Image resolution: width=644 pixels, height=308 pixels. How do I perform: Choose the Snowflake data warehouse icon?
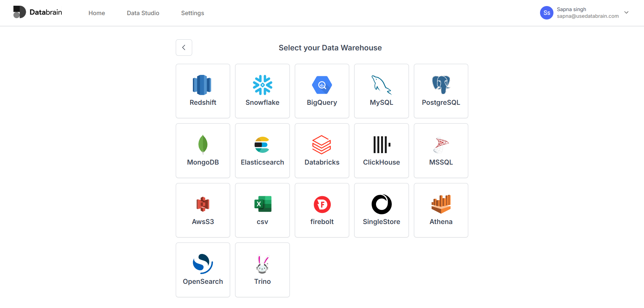click(x=262, y=85)
